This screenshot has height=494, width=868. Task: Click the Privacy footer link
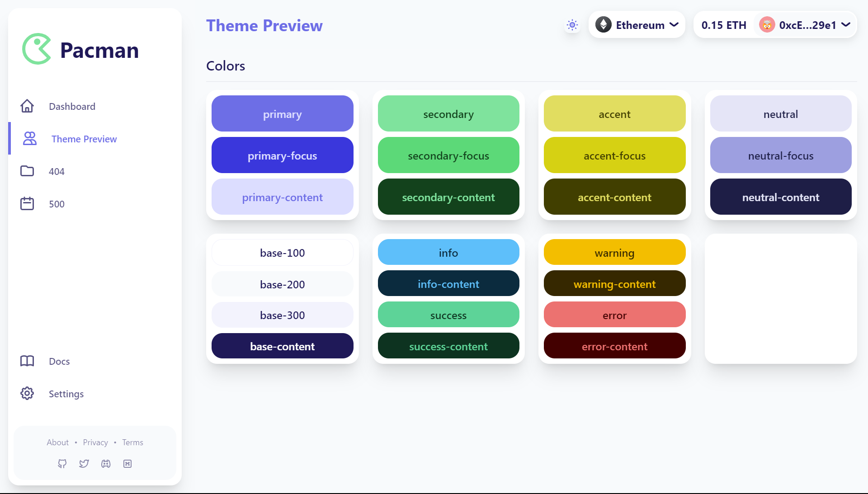click(95, 442)
